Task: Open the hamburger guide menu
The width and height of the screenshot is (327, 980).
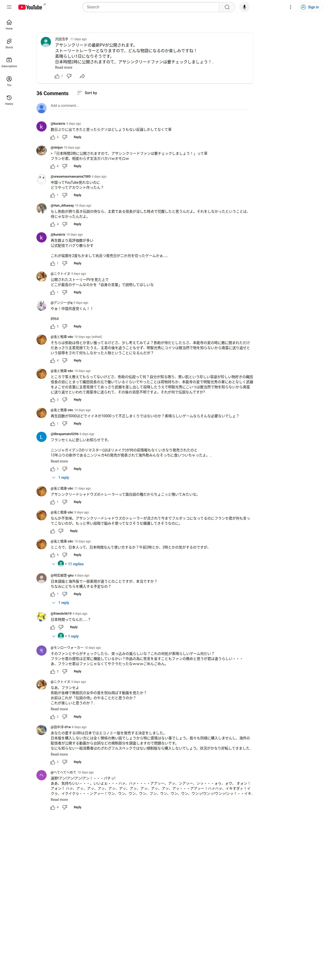Action: 9,7
